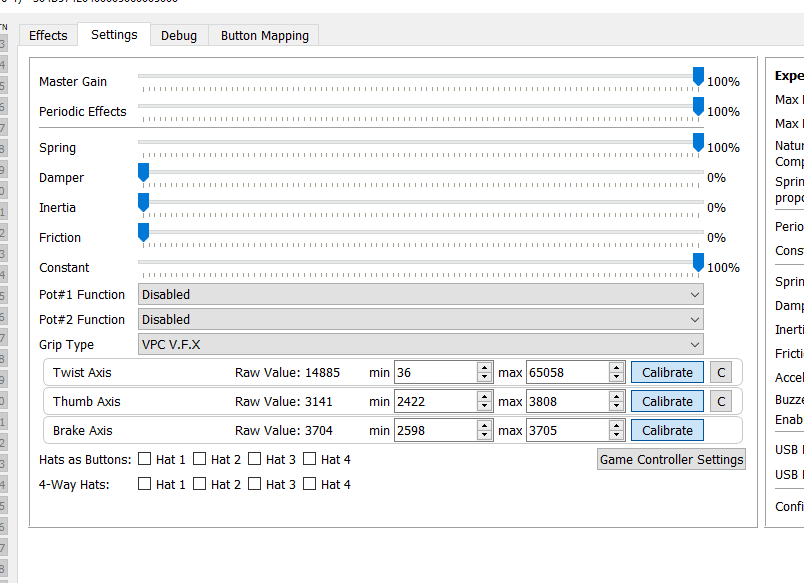Click the Brake Axis min stepper arrows
The height and width of the screenshot is (583, 804).
tap(485, 431)
